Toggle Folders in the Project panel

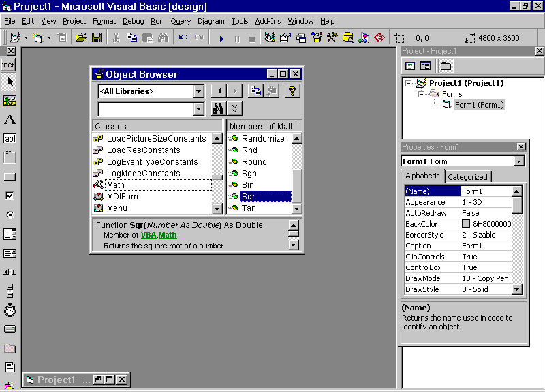[x=446, y=65]
